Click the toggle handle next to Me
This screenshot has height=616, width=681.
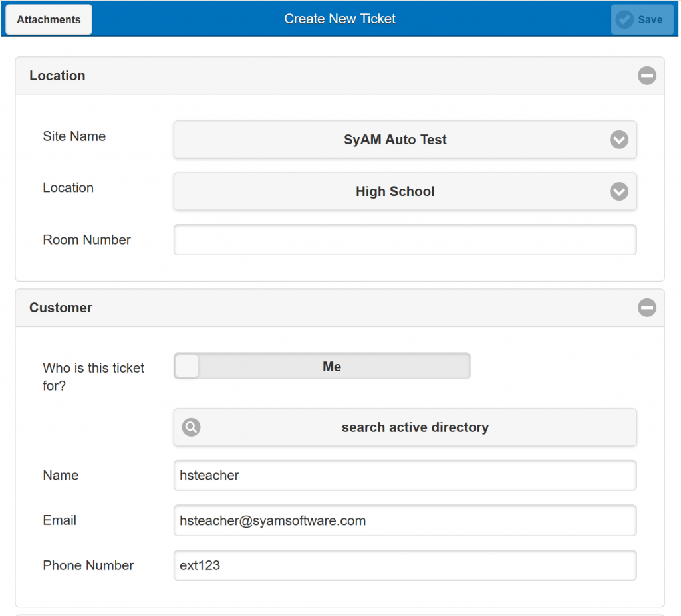tap(188, 366)
